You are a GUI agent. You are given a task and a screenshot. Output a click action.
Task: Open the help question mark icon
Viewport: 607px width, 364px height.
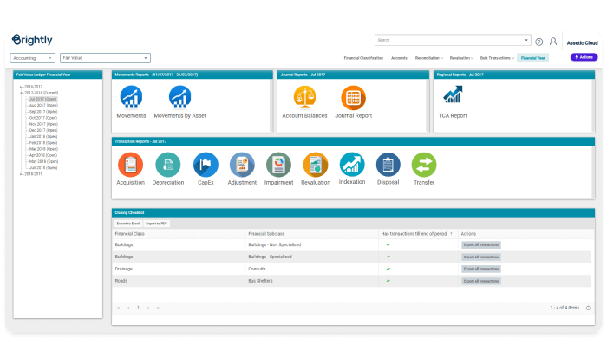539,41
